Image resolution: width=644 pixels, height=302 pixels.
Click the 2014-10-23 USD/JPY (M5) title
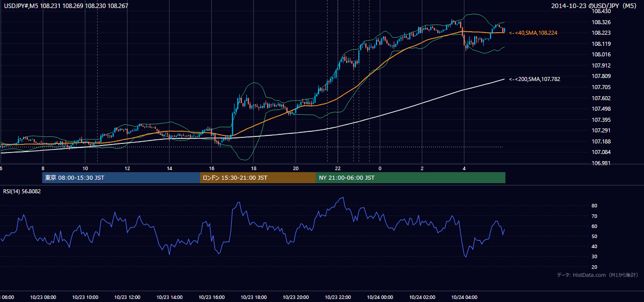[595, 6]
